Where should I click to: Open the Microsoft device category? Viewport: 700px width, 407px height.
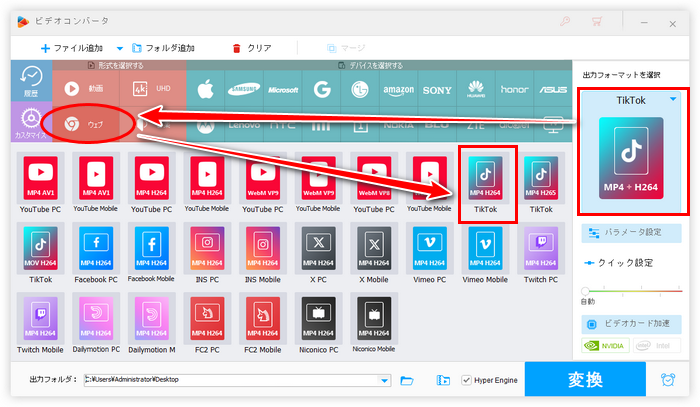pos(283,89)
